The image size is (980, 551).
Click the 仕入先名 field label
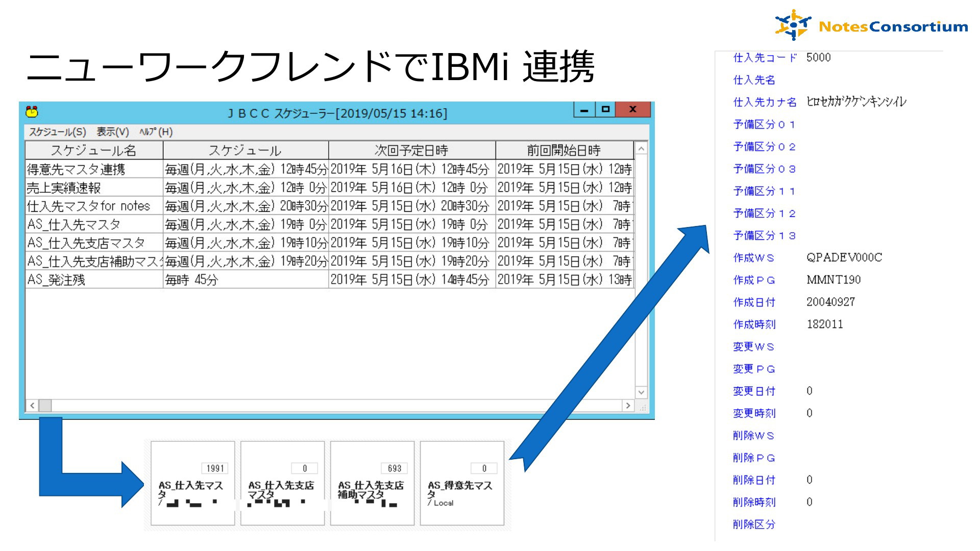coord(754,80)
